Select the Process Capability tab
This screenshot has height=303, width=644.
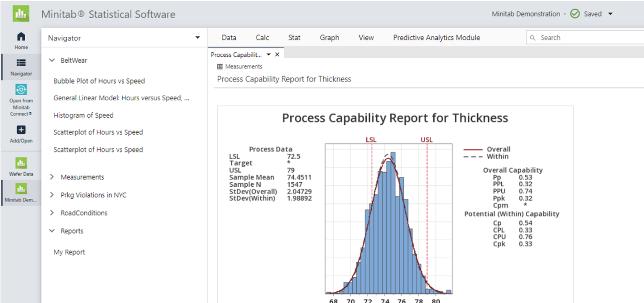coord(236,54)
